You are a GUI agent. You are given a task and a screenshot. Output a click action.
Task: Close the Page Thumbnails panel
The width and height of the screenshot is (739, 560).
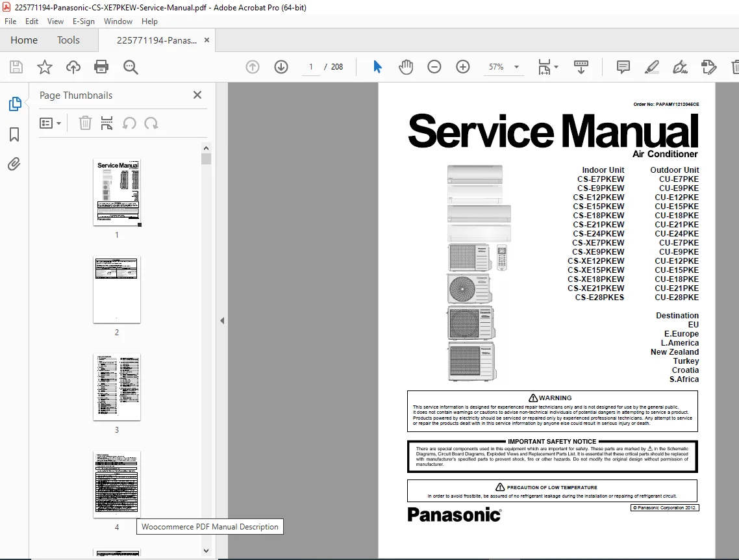[197, 95]
